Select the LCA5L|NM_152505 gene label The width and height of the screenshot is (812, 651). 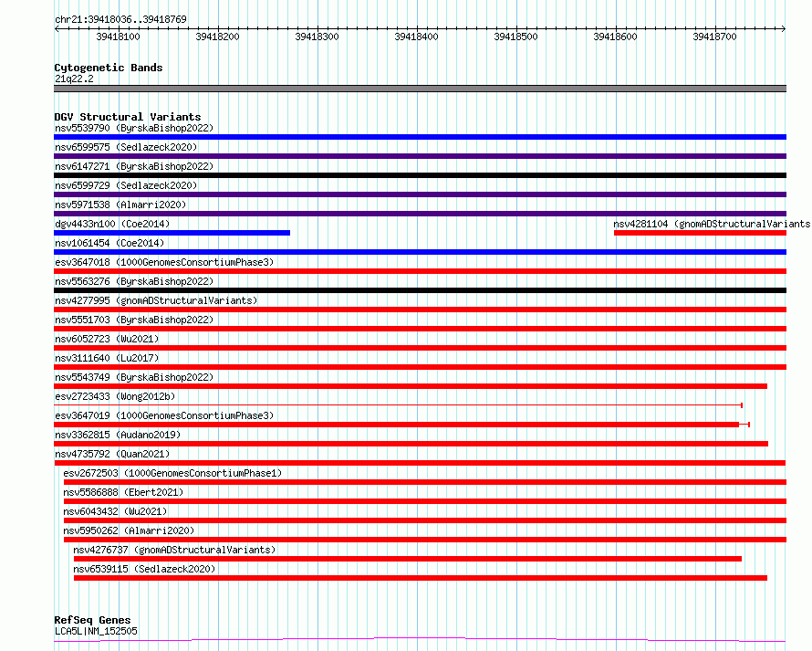(97, 631)
